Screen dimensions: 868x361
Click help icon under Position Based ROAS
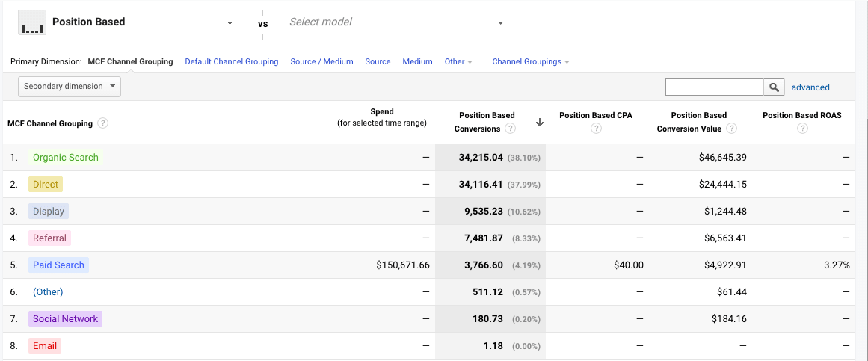(x=802, y=129)
